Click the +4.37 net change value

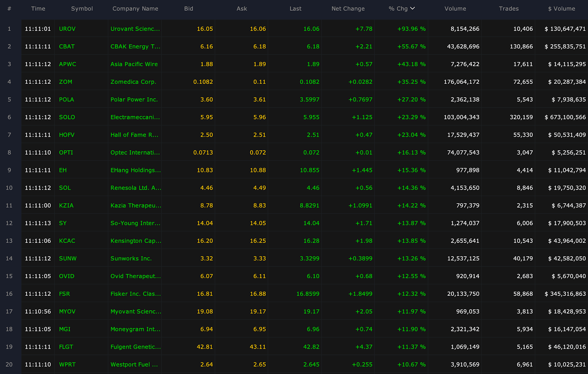[x=364, y=346]
